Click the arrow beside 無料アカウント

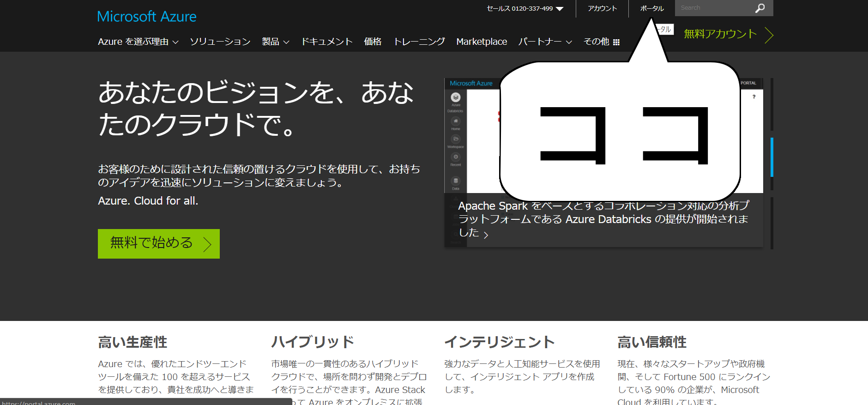769,35
